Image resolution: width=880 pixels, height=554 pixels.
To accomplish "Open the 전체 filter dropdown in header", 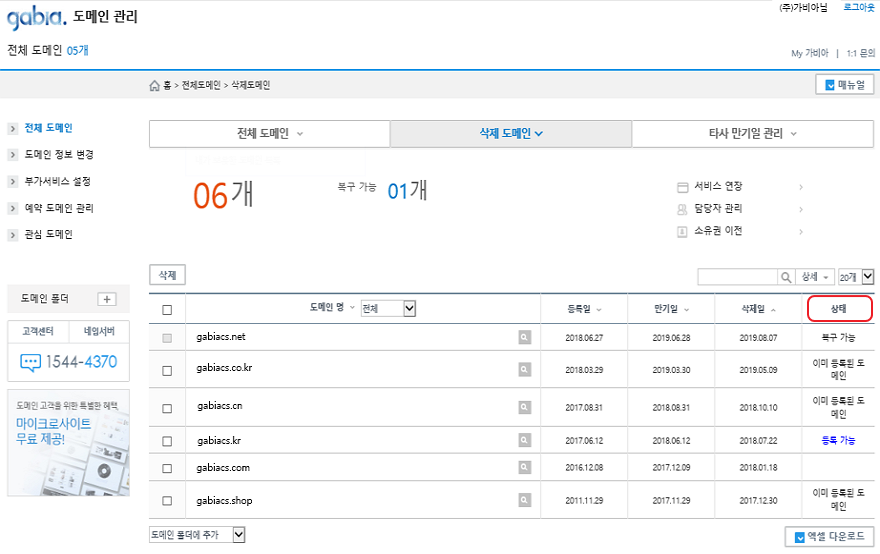I will (x=388, y=308).
